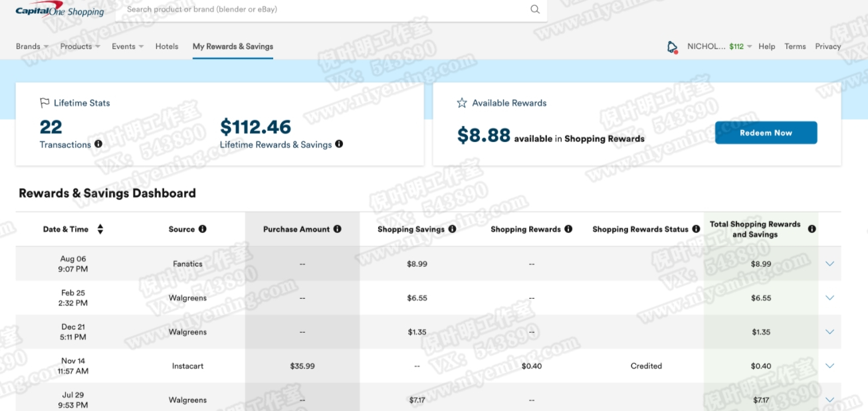Click the info icon after Lifetime Rewards & Savings
The image size is (868, 411).
339,144
